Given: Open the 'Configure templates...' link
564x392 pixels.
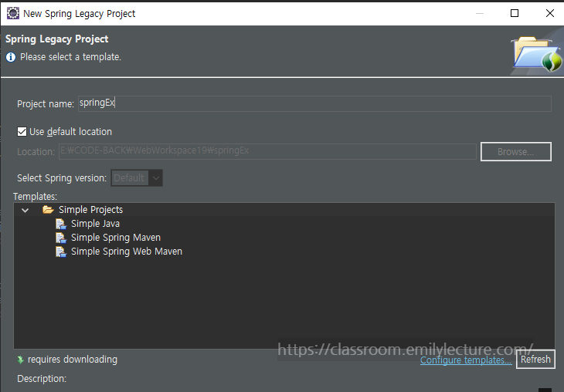Looking at the screenshot, I should click(466, 360).
